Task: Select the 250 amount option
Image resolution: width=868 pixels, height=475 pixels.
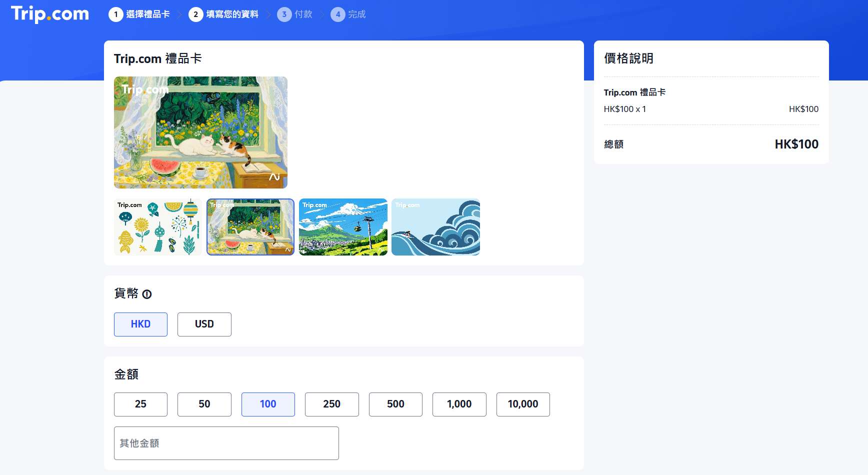Action: (331, 404)
